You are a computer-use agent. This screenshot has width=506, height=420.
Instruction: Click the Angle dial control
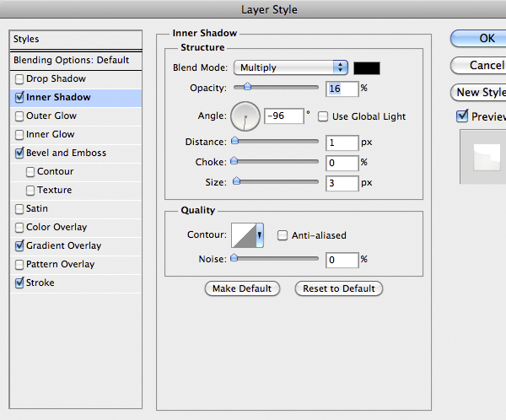point(245,116)
